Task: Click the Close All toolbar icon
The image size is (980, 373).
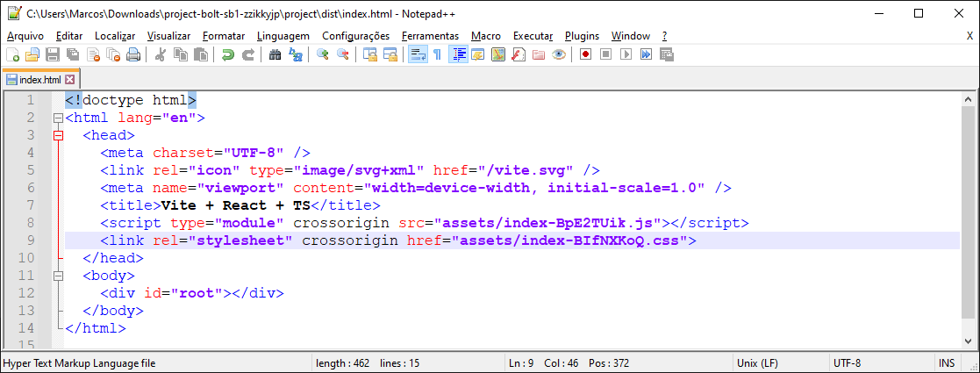Action: click(x=113, y=55)
